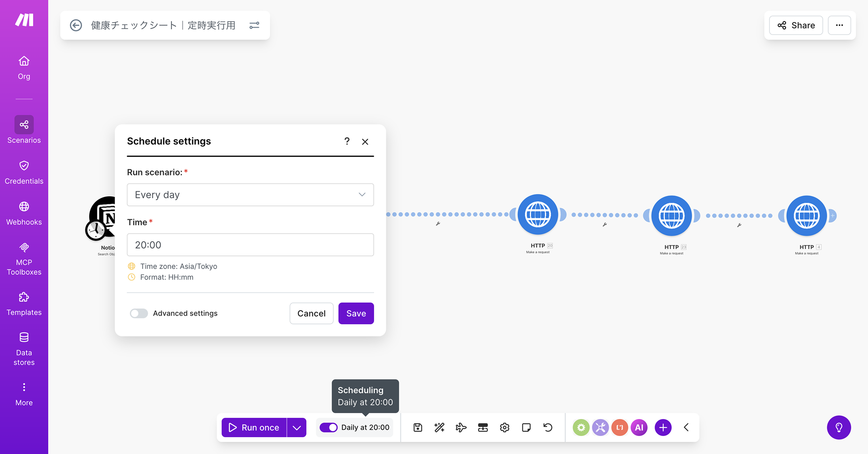
Task: Open the schedule settings help icon
Action: pyautogui.click(x=347, y=141)
